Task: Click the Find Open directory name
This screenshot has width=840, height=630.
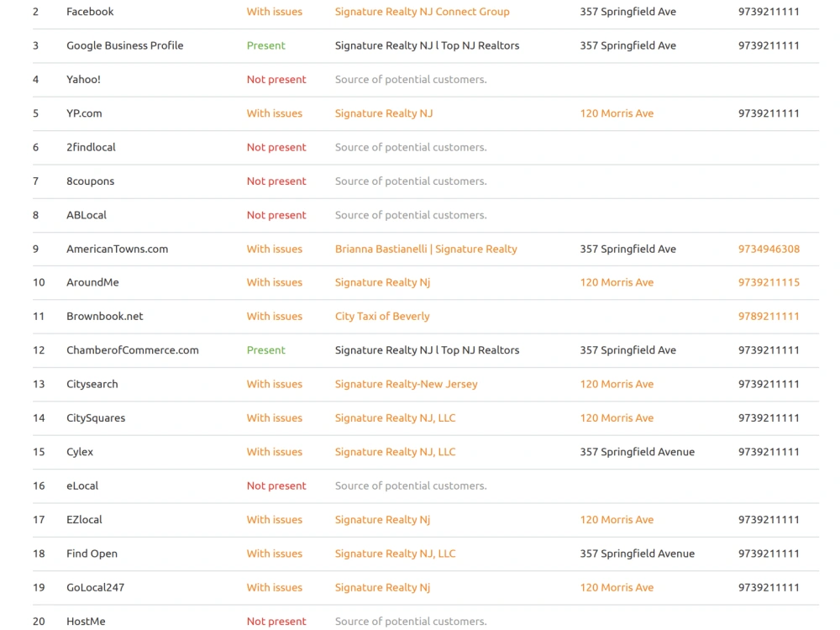Action: [x=92, y=554]
